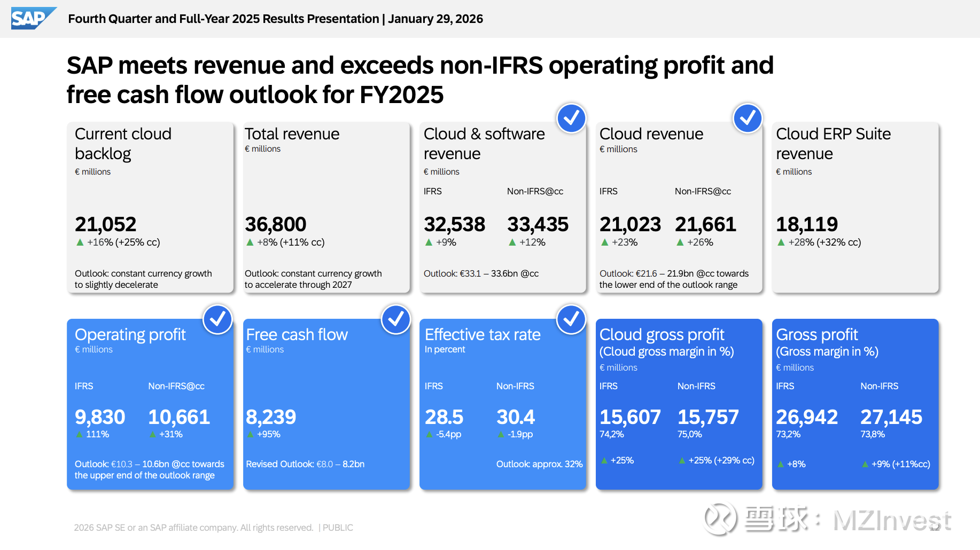Select the green arrow beside +25% below 74,2%
This screenshot has width=980, height=550.
tap(604, 460)
